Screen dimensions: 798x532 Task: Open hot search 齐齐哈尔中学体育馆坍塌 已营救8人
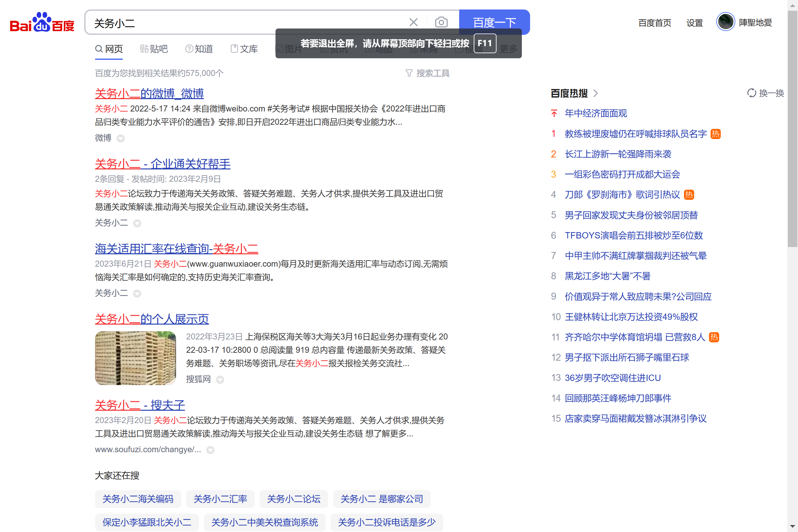coord(635,337)
